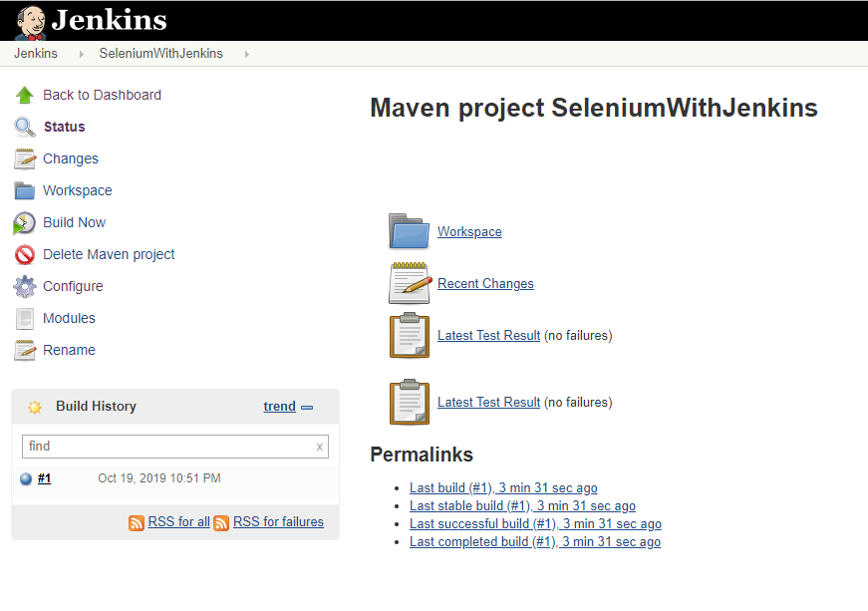Click the notepad Rename icon

24,350
